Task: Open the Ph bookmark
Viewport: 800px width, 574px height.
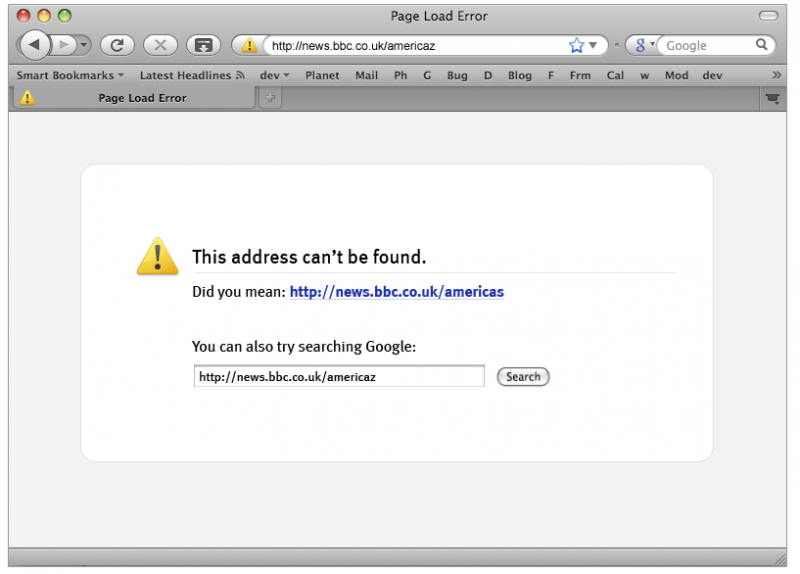Action: point(401,76)
